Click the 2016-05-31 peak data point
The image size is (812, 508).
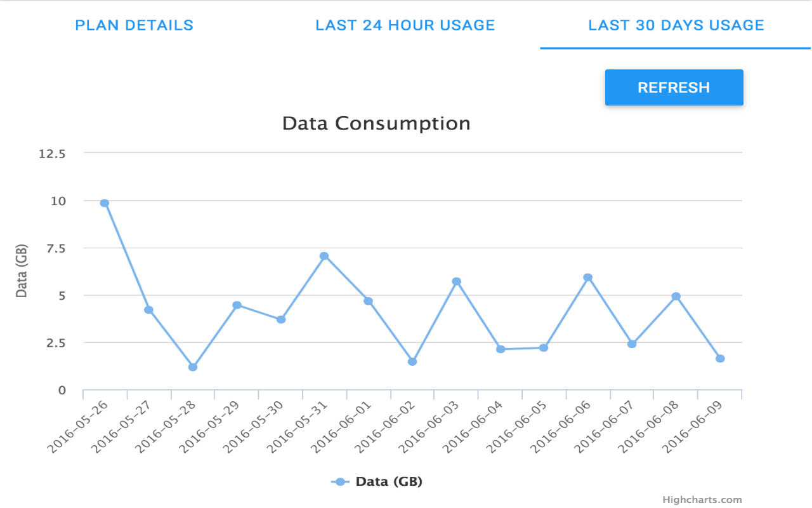coord(324,256)
